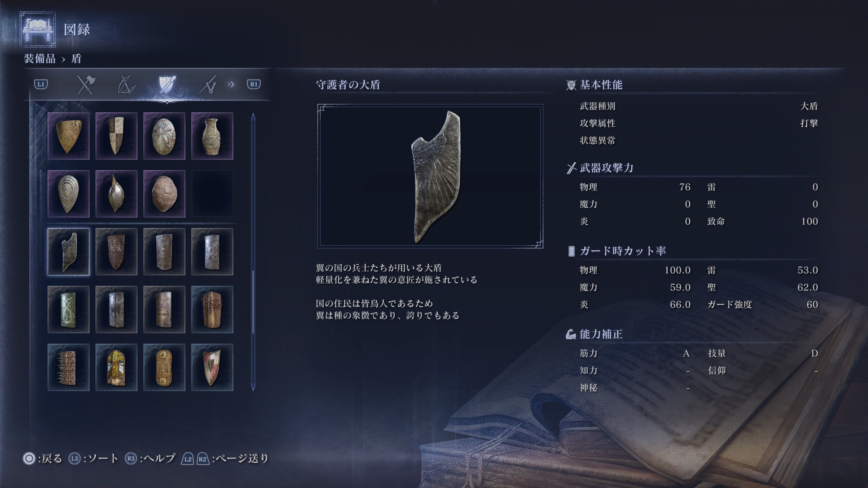
Task: Click the scrollbar up arrow
Action: (253, 117)
